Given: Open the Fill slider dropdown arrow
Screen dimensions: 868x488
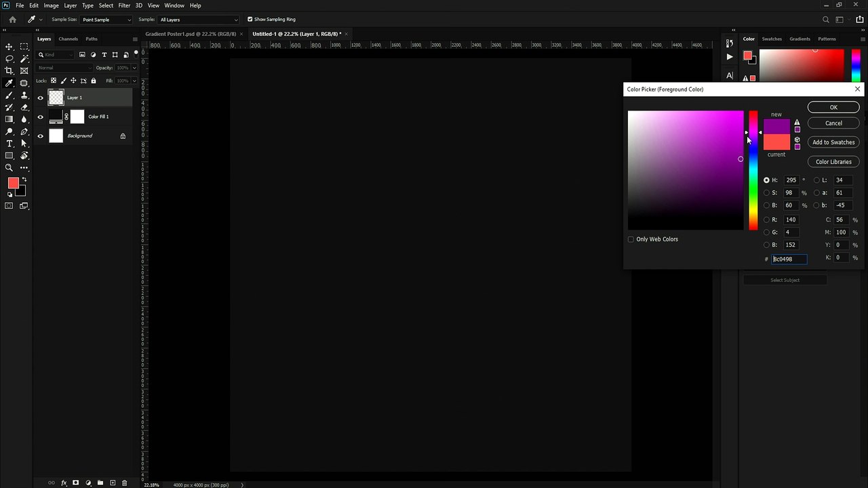Looking at the screenshot, I should (134, 81).
